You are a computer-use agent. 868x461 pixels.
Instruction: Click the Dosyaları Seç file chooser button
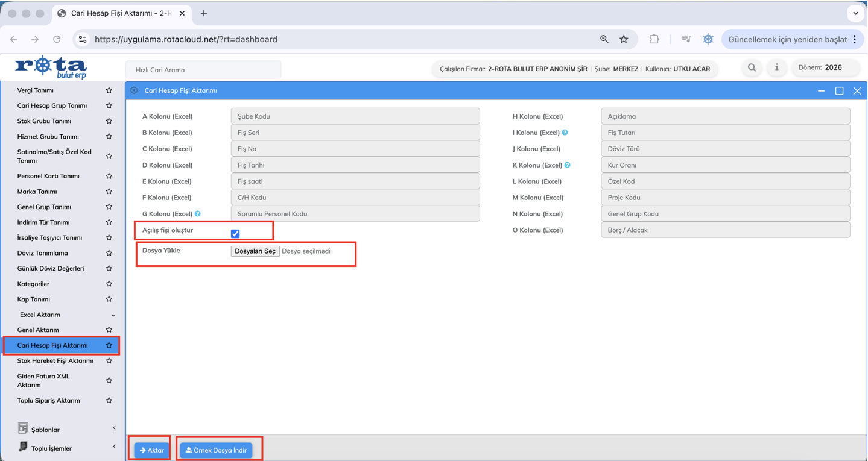click(x=255, y=251)
